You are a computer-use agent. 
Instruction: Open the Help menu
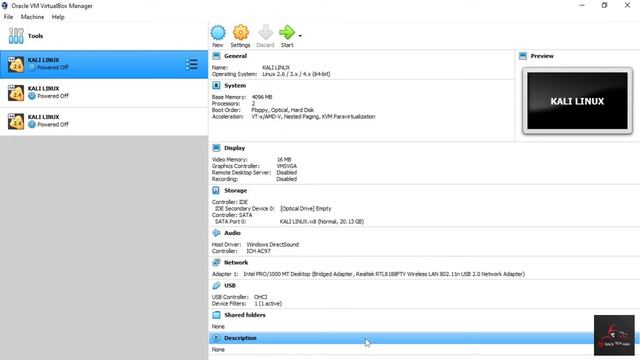point(58,17)
